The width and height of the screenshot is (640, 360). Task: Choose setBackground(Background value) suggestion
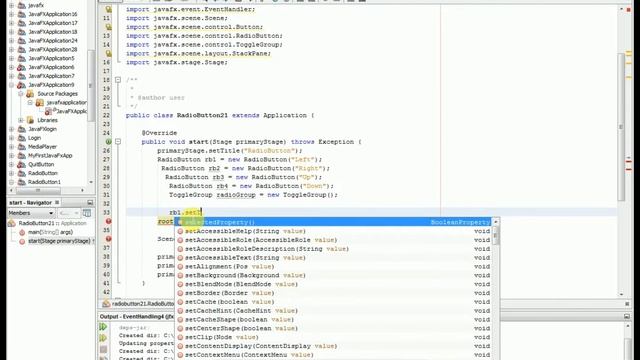[x=333, y=276]
